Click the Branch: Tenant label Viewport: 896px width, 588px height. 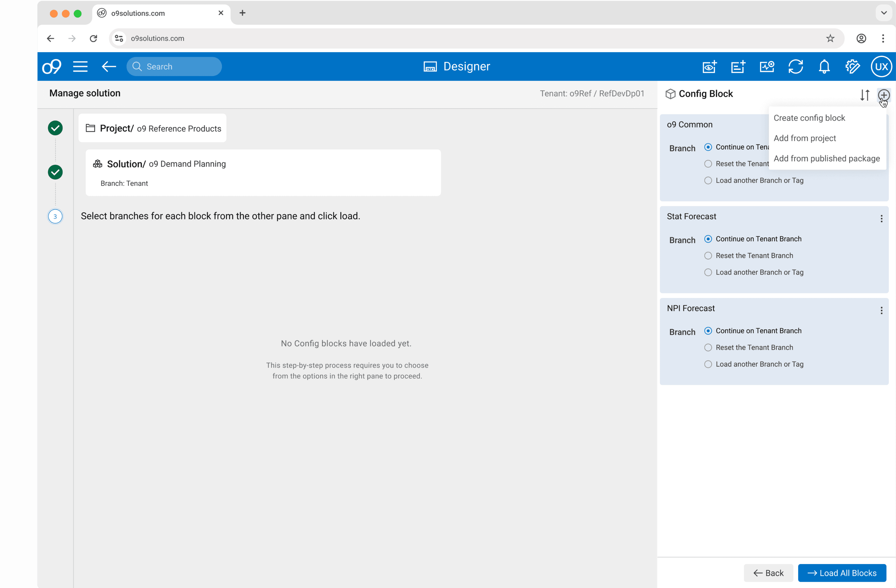(124, 183)
